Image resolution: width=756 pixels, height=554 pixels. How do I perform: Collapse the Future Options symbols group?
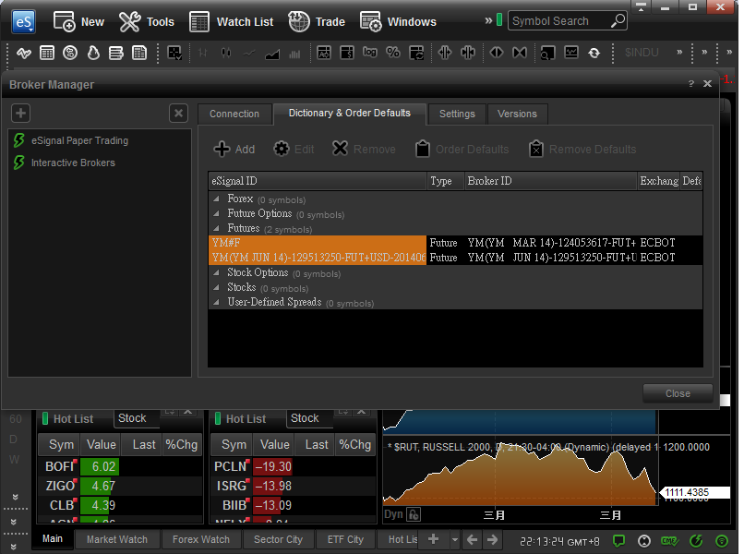coord(217,213)
